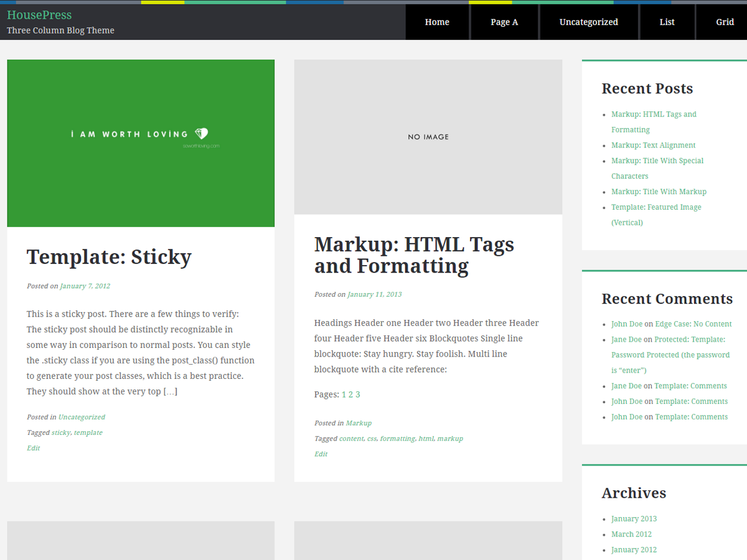Click the January 11, 2013 post date
747x560 pixels.
pos(374,294)
